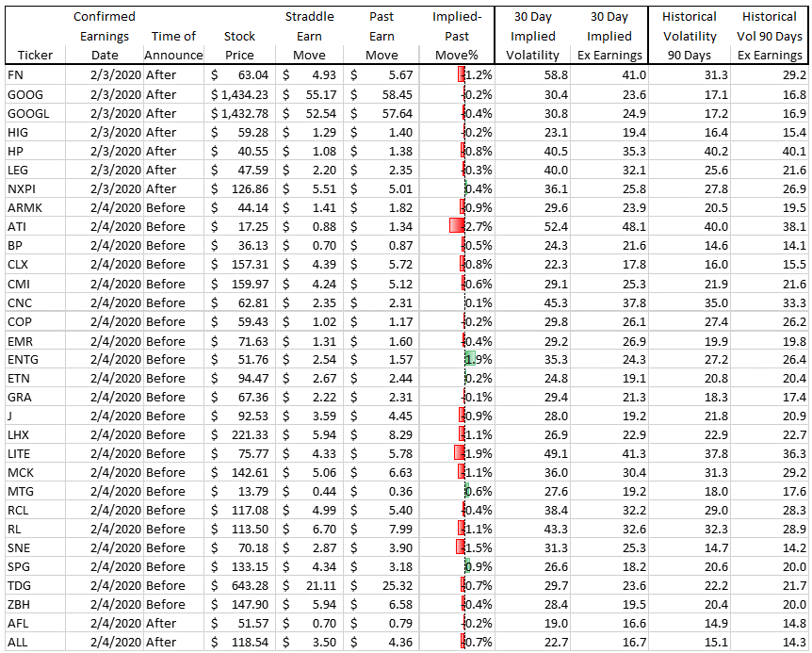Select TDG straddle move 21.11

pyautogui.click(x=310, y=586)
